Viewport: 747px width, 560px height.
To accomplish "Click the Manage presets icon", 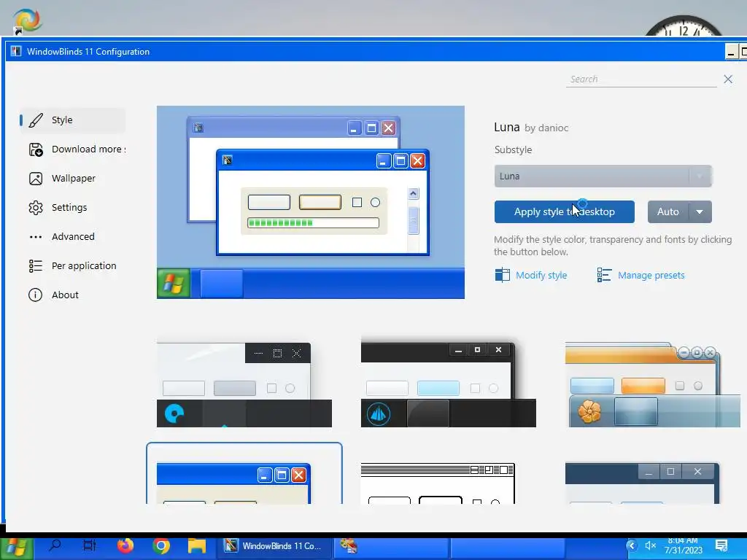I will tap(604, 275).
